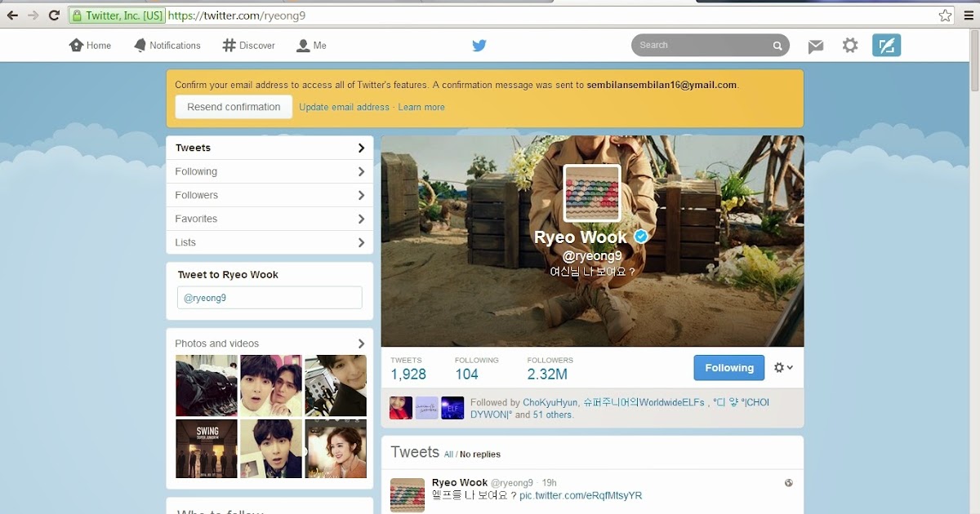Screen dimensions: 980x514
Task: Bookmark this page with the star icon
Action: tap(945, 16)
